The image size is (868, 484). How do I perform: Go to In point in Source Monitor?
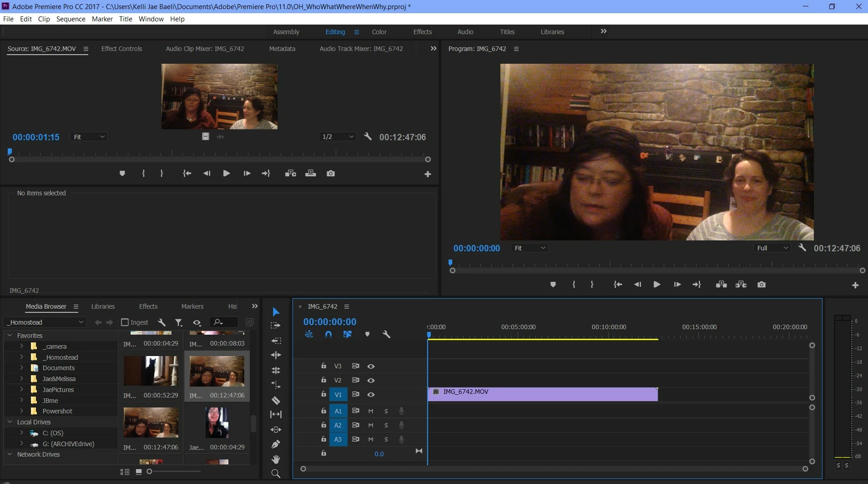[187, 173]
